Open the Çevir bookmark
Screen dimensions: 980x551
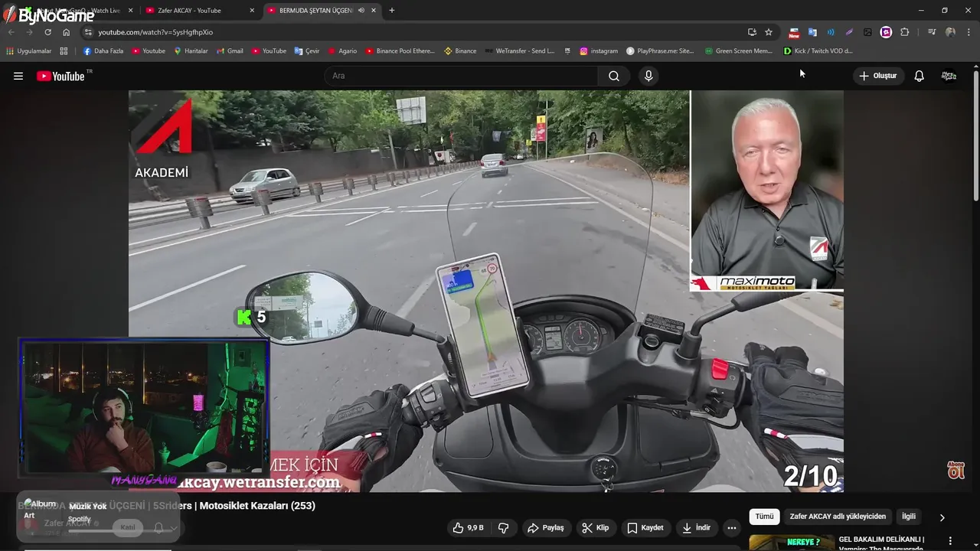click(307, 51)
